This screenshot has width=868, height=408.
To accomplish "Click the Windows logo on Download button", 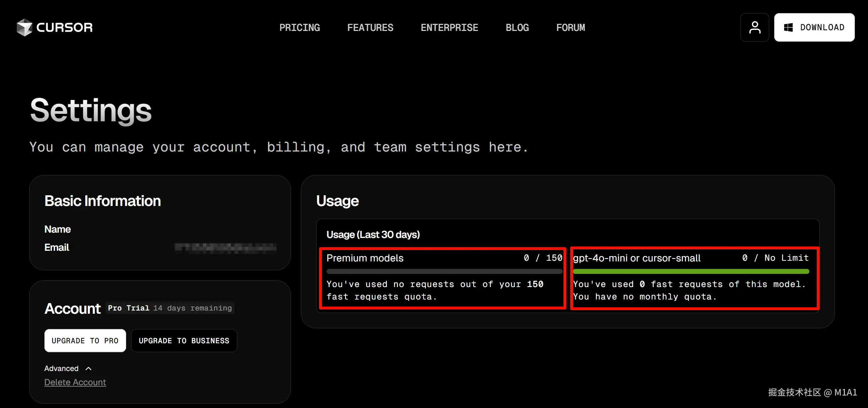I will (788, 27).
